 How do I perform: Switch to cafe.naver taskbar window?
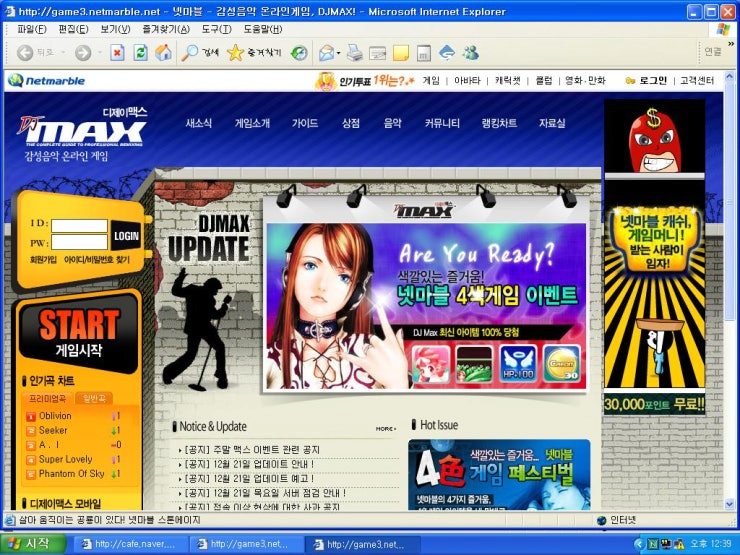click(130, 544)
